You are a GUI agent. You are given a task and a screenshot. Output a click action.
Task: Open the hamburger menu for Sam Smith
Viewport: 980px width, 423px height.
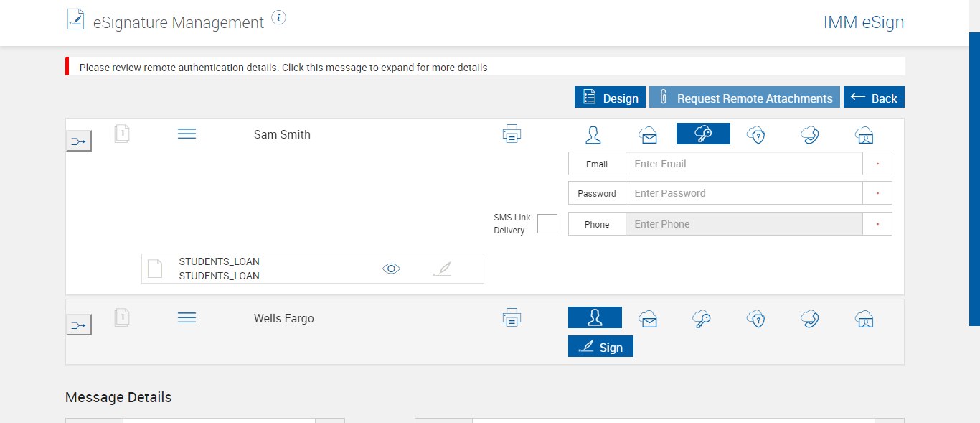coord(187,134)
